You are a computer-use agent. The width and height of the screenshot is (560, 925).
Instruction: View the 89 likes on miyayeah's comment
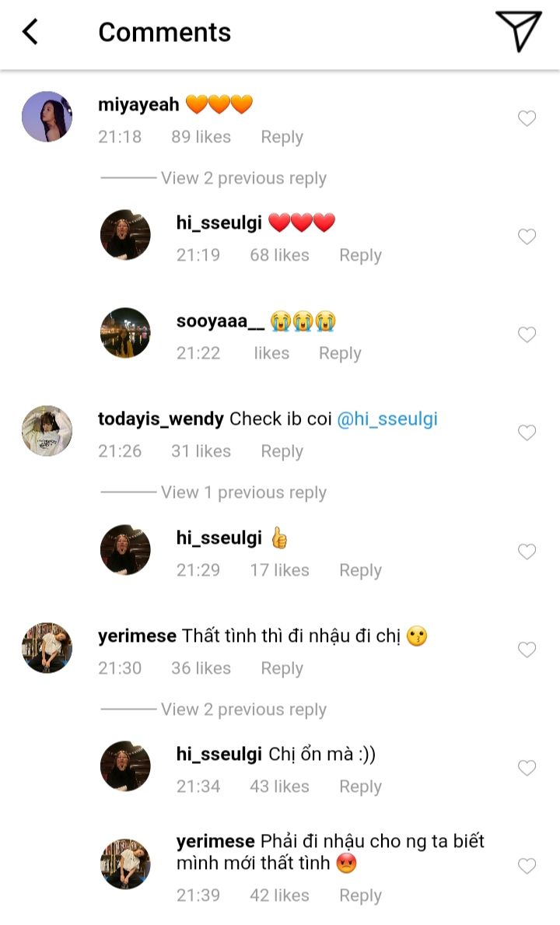201,137
